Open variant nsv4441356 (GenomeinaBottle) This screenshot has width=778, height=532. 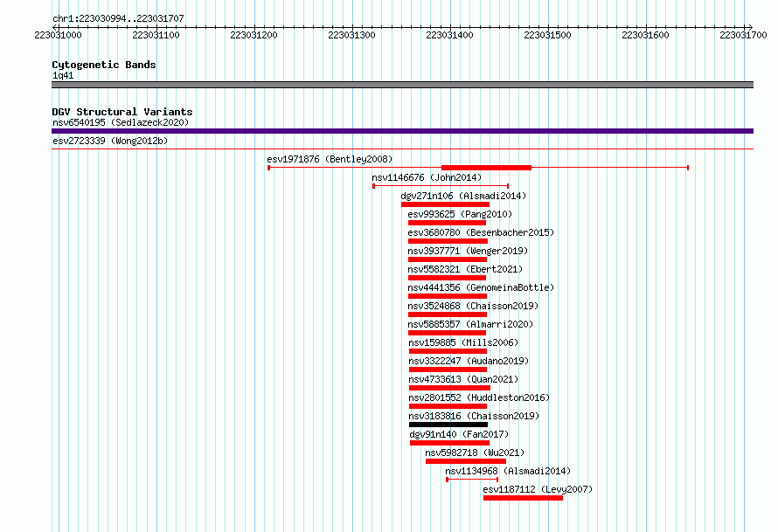[481, 287]
